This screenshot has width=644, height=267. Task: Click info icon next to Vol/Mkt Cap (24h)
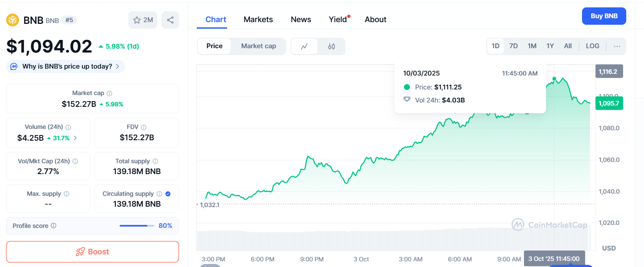click(x=75, y=161)
